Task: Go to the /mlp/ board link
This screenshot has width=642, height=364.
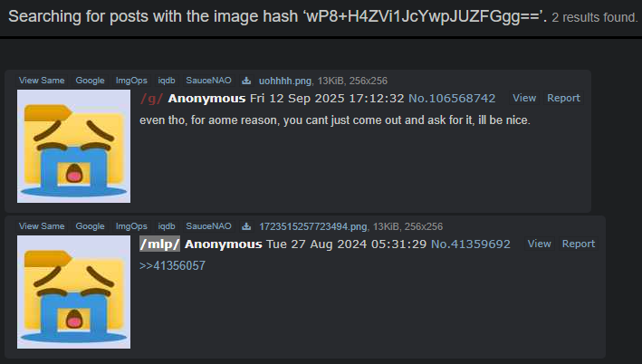Action: pos(159,244)
